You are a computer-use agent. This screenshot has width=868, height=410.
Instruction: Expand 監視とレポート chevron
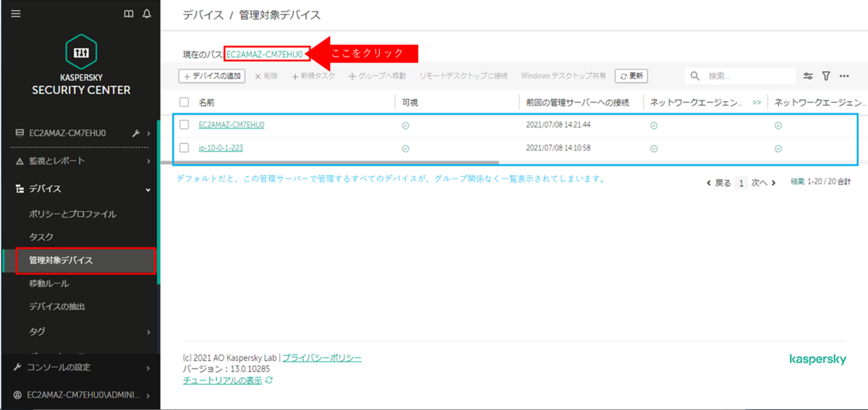[x=148, y=161]
